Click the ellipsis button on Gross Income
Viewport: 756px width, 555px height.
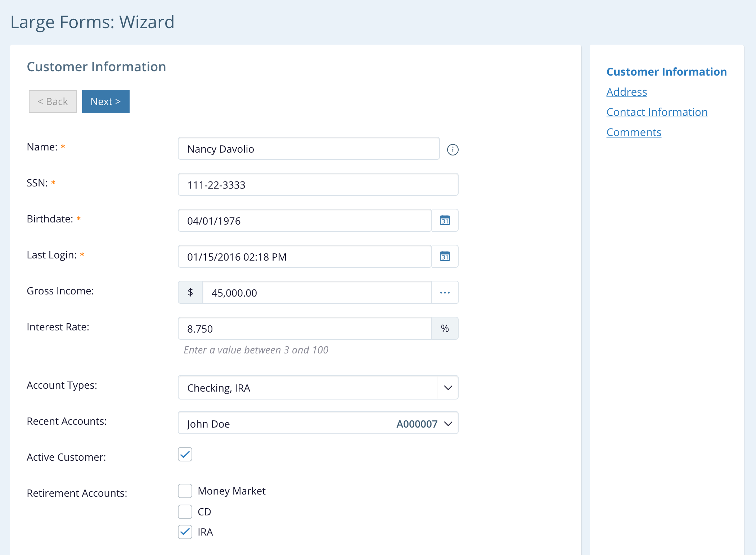coord(445,292)
